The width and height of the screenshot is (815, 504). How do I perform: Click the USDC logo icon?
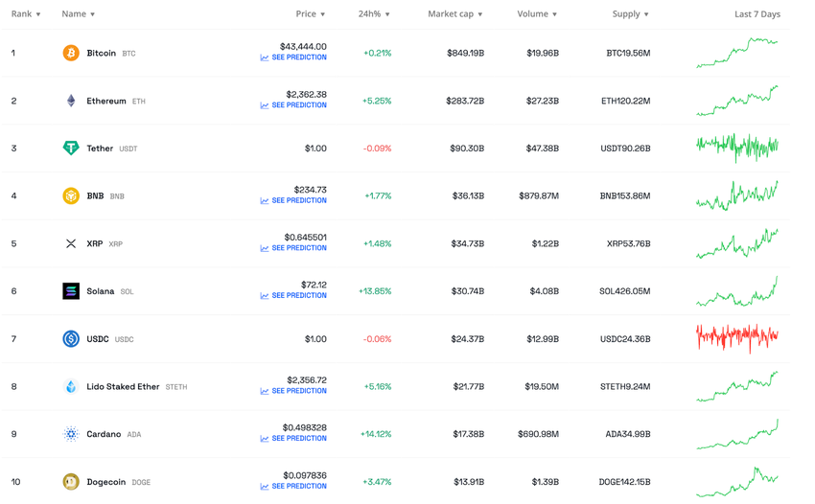coord(71,339)
